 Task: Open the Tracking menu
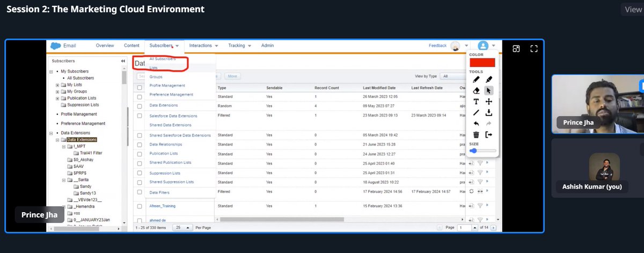point(240,46)
